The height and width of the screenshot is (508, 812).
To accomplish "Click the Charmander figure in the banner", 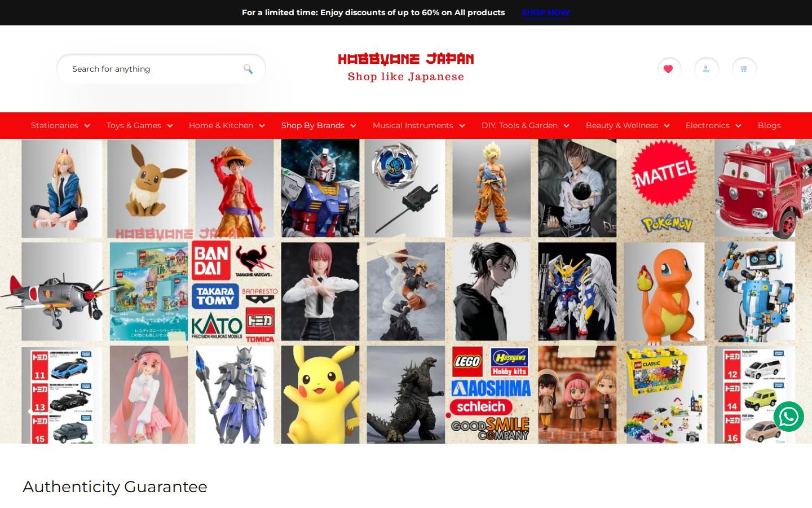I will (664, 292).
